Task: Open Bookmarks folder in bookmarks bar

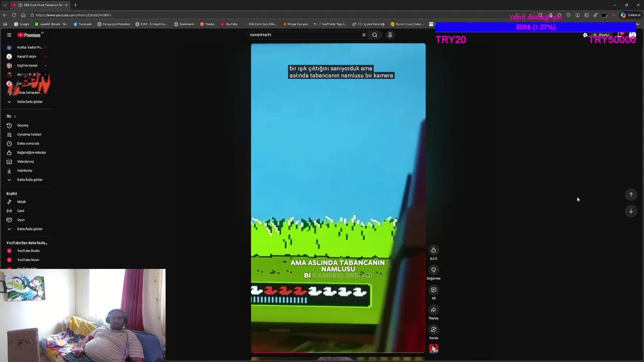Action: pyautogui.click(x=184, y=24)
